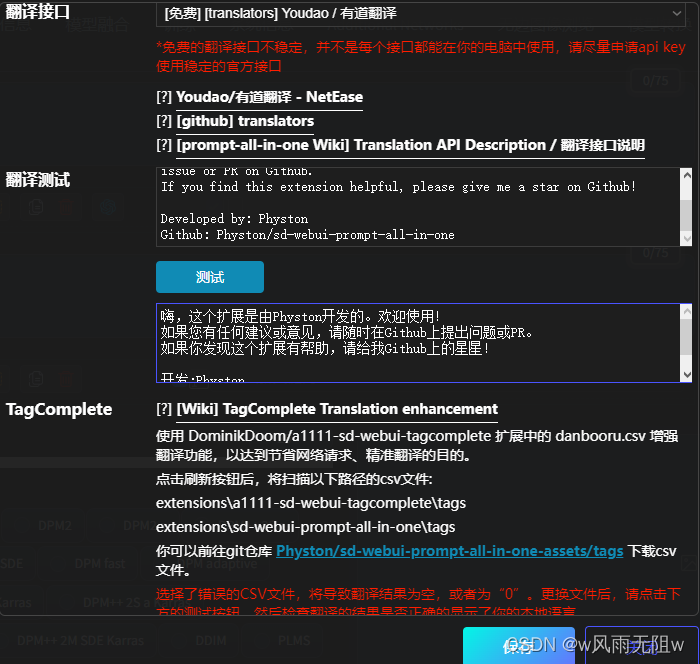Click the question mark beside the TagComplete Wiki link

coord(164,409)
